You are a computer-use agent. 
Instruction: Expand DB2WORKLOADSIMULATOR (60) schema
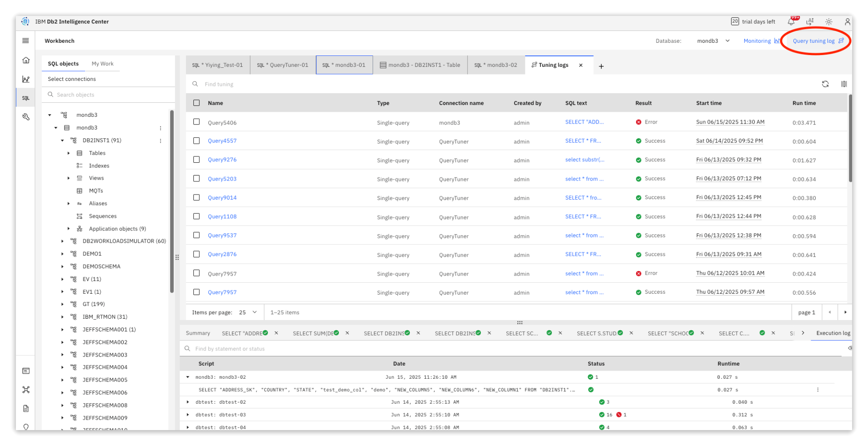coord(62,241)
